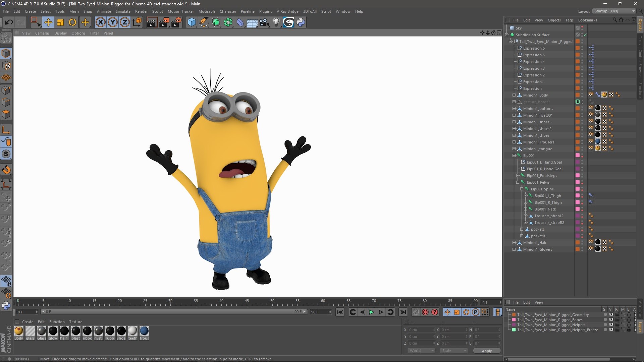Add a Subdivision Surface generator
The height and width of the screenshot is (362, 644).
pyautogui.click(x=216, y=22)
